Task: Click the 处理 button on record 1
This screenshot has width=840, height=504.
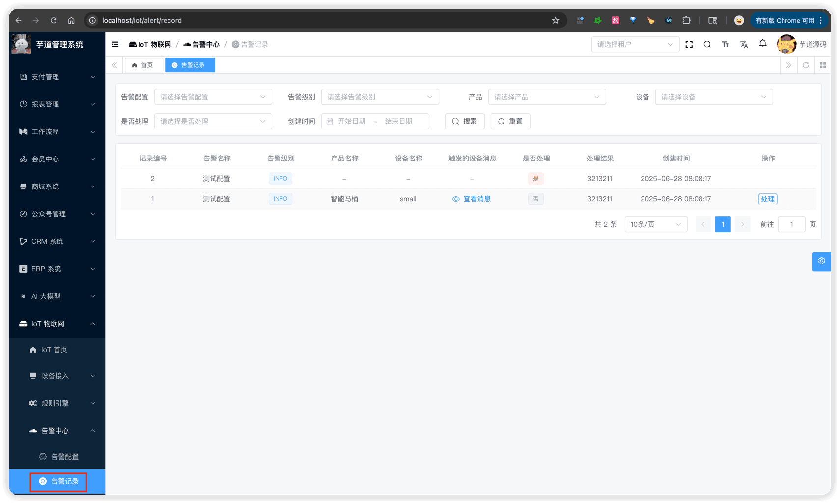Action: pos(767,199)
